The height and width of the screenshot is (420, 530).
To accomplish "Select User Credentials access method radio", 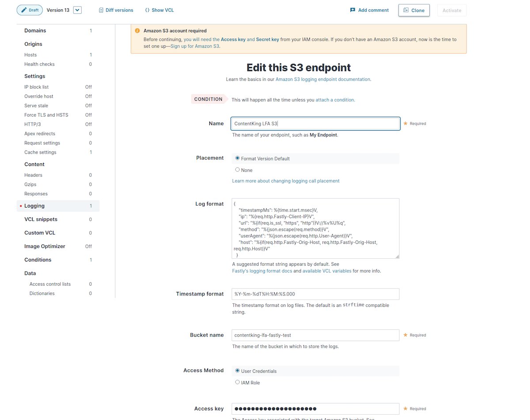I will point(238,371).
